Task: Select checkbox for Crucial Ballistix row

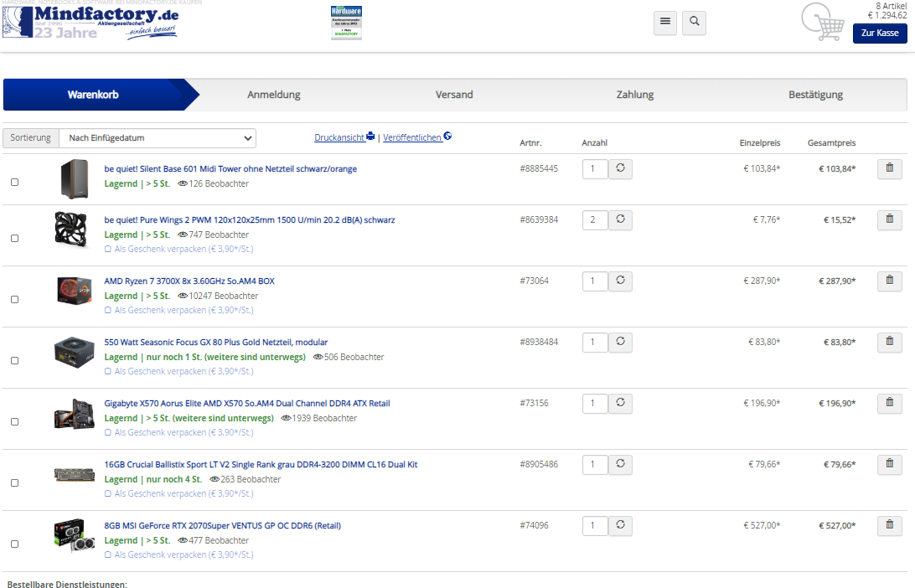Action: (14, 483)
